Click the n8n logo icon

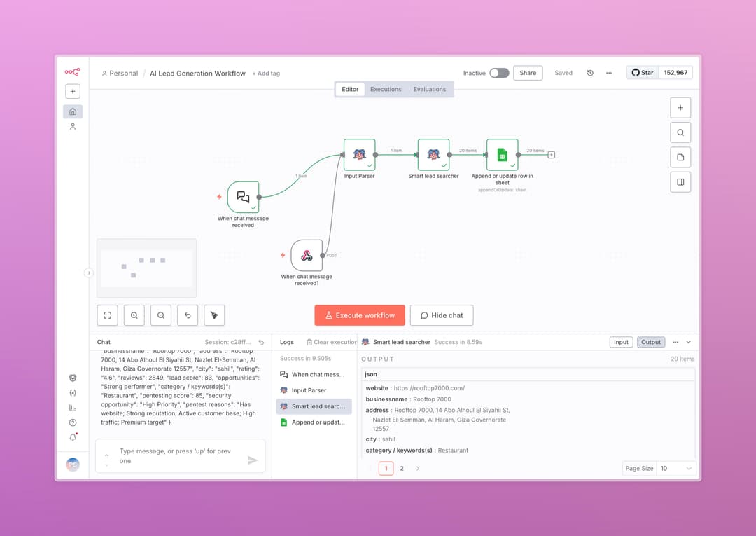coord(72,71)
